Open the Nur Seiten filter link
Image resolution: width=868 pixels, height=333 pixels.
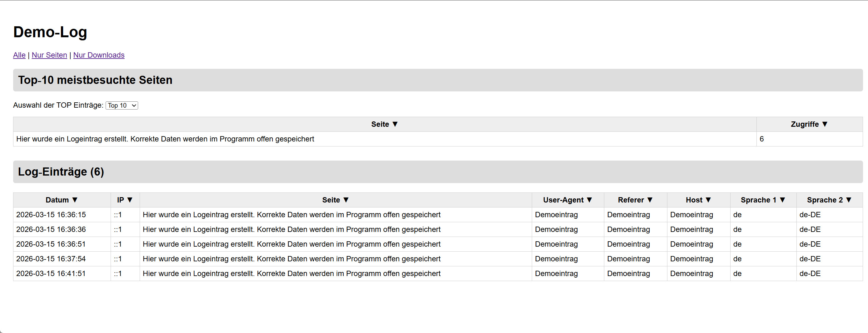tap(49, 55)
